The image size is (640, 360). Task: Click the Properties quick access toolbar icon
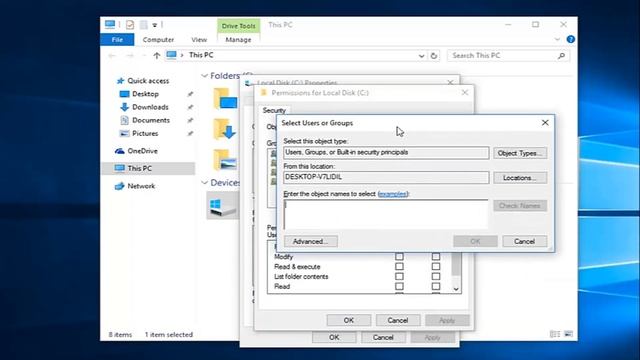[130, 25]
